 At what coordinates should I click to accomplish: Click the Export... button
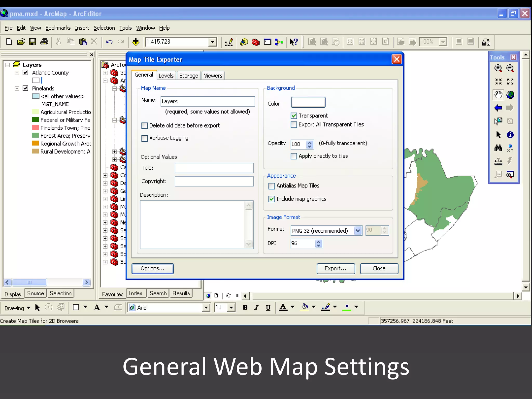point(336,269)
